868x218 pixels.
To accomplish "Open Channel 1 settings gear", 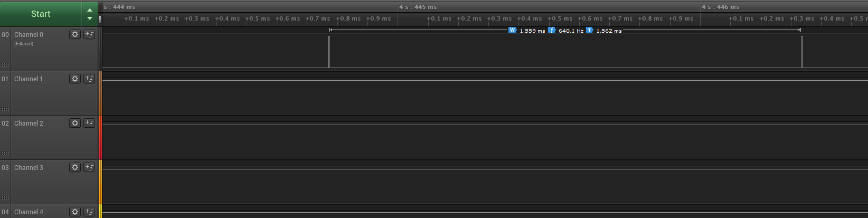I will [x=75, y=79].
